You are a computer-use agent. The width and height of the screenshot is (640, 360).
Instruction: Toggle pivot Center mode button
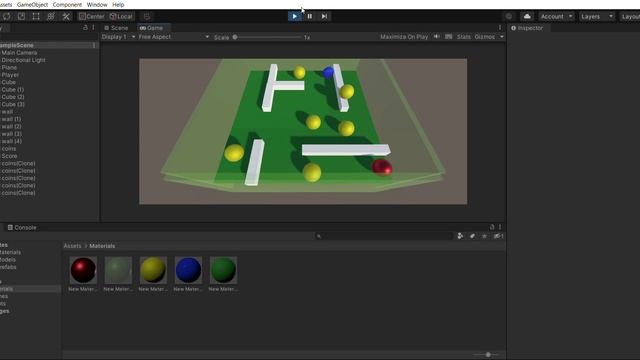click(92, 16)
